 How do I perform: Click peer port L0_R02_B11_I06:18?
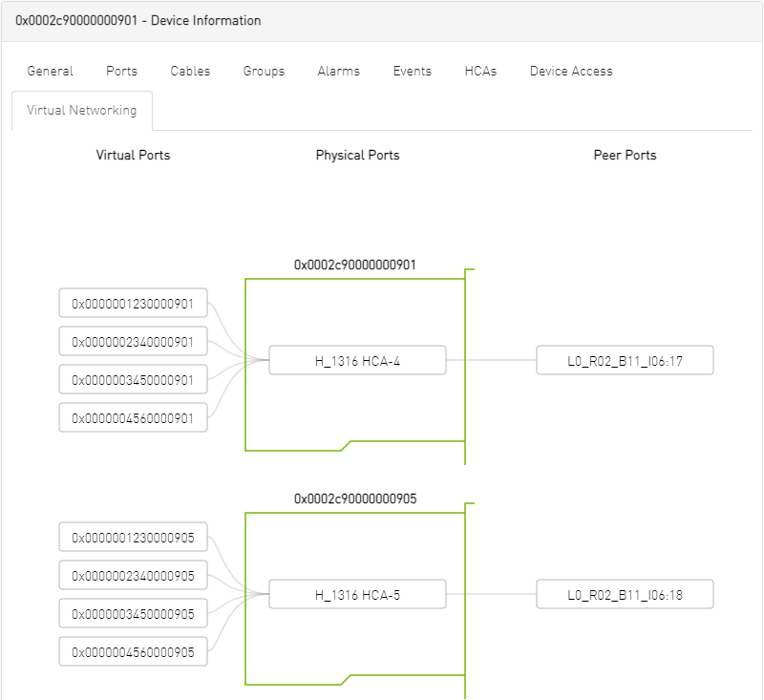[x=626, y=593]
